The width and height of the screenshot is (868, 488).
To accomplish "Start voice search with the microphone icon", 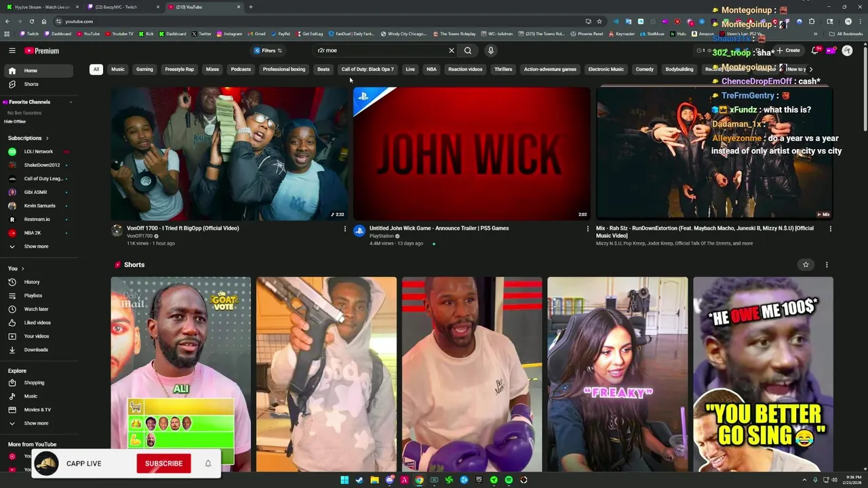I will pyautogui.click(x=490, y=50).
